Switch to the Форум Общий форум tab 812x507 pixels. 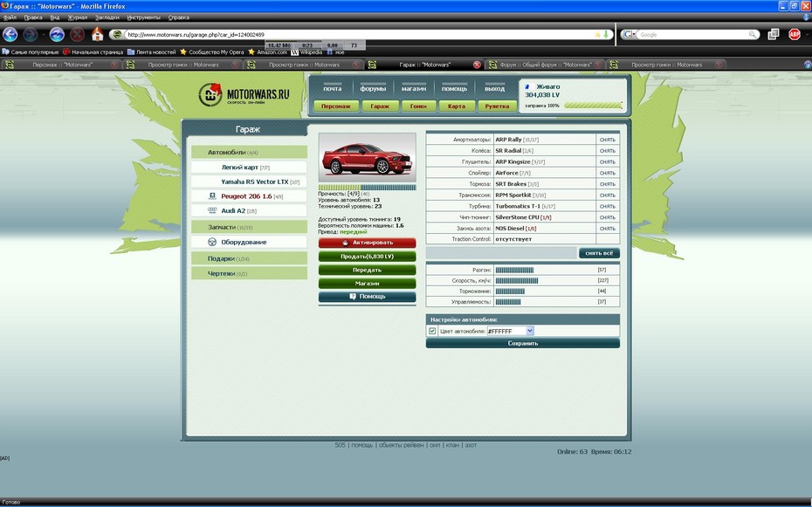(x=544, y=65)
